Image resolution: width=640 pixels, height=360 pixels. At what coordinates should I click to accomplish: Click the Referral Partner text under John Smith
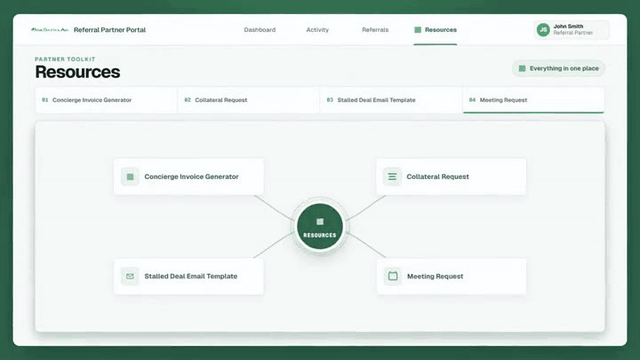[x=573, y=33]
